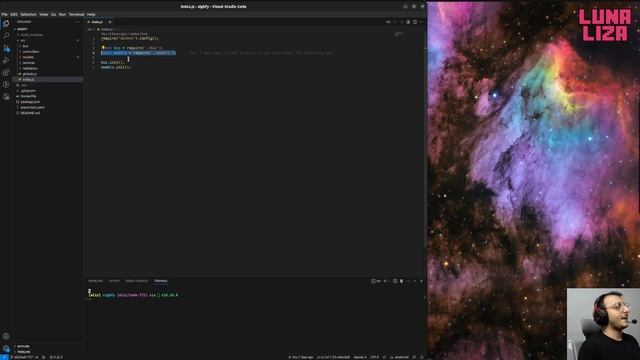Close the terminal panel
Viewport: 640px width, 360px height.
tap(421, 281)
